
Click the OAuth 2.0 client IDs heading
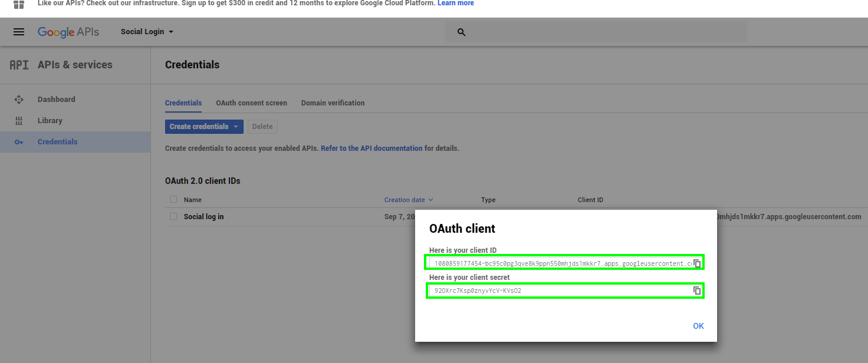tap(203, 181)
